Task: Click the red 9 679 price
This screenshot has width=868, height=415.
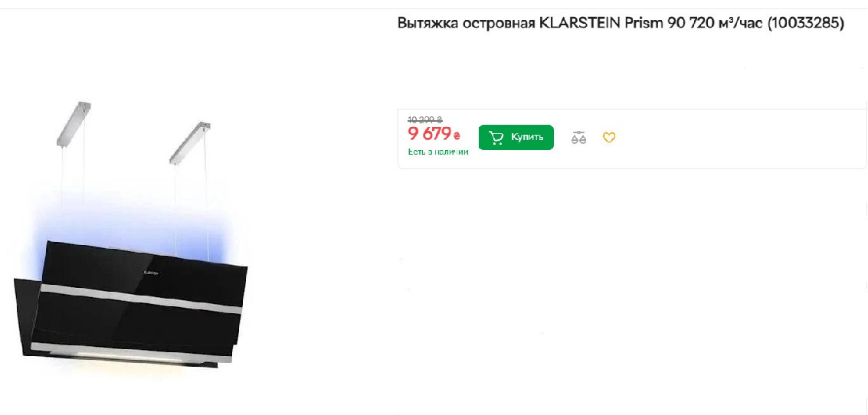Action: [x=430, y=134]
